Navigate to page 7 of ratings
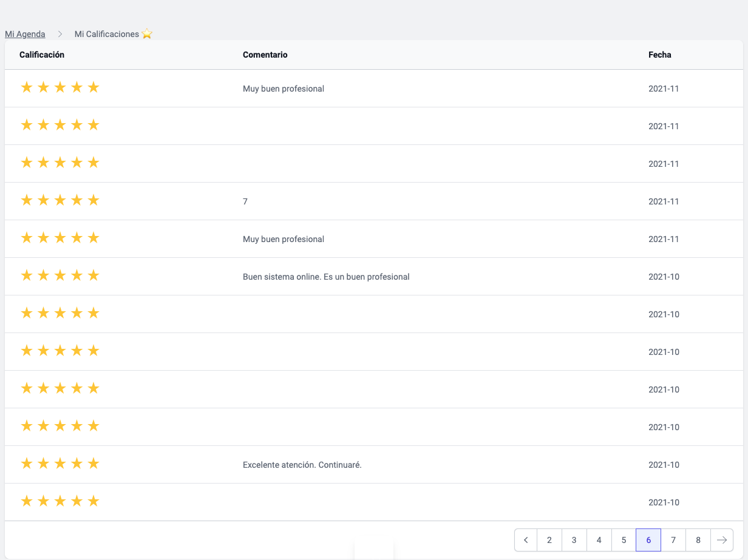The image size is (748, 560). point(673,540)
